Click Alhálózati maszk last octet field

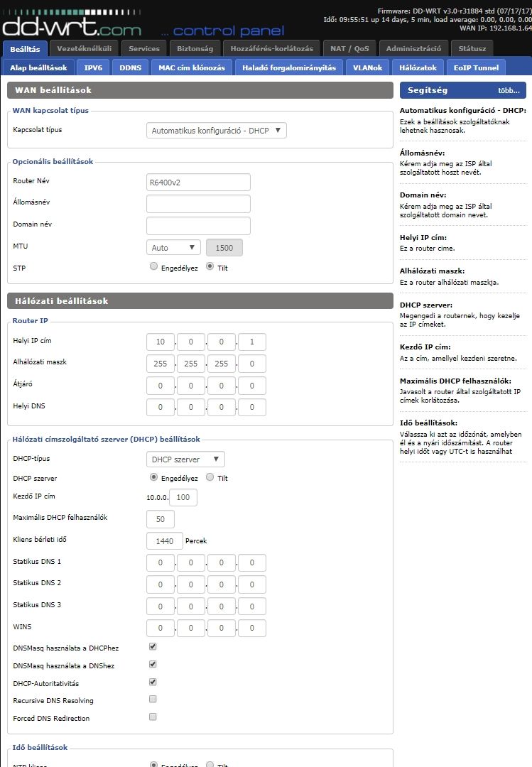(252, 364)
